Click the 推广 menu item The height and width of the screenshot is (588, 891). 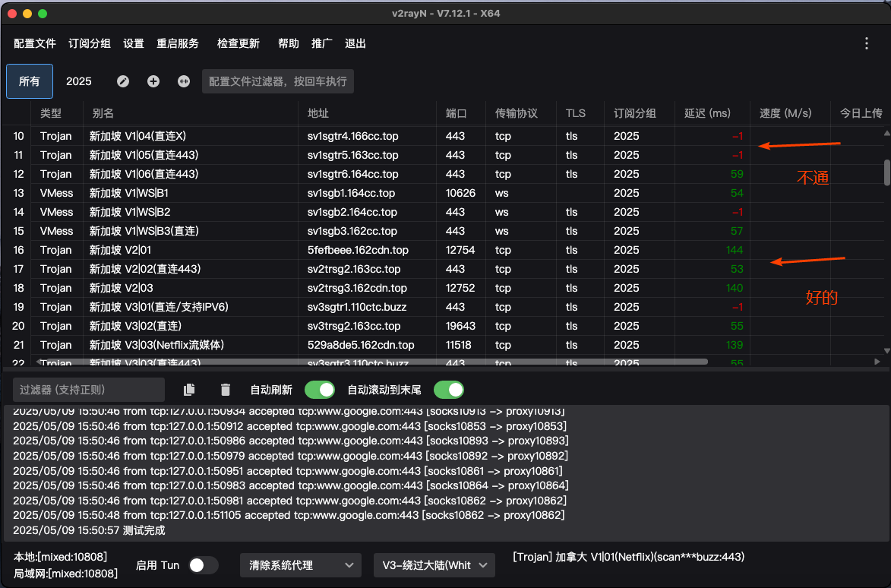pyautogui.click(x=321, y=44)
